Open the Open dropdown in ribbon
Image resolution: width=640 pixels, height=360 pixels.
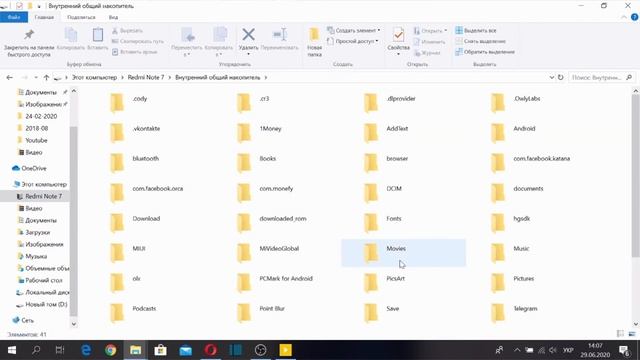click(430, 31)
